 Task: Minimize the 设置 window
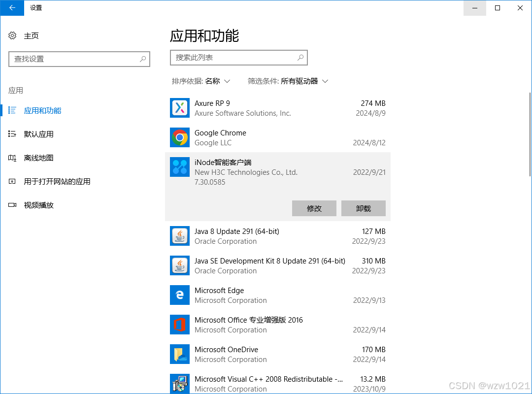pyautogui.click(x=475, y=8)
